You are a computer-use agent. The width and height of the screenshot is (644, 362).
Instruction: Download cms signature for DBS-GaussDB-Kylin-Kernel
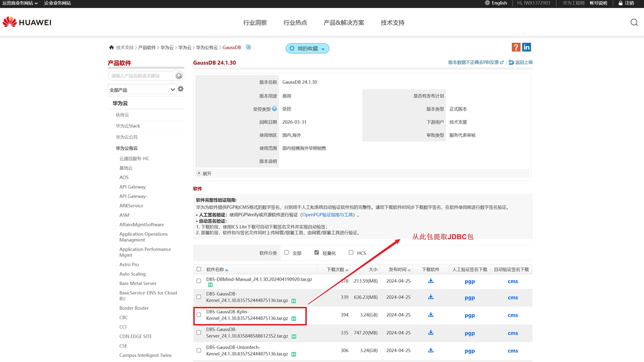(513, 315)
